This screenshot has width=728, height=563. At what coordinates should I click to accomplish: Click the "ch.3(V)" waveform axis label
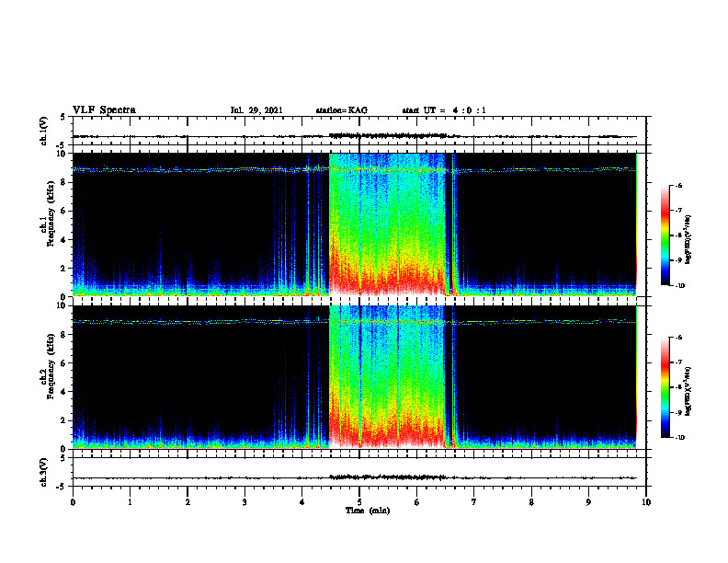pyautogui.click(x=44, y=472)
